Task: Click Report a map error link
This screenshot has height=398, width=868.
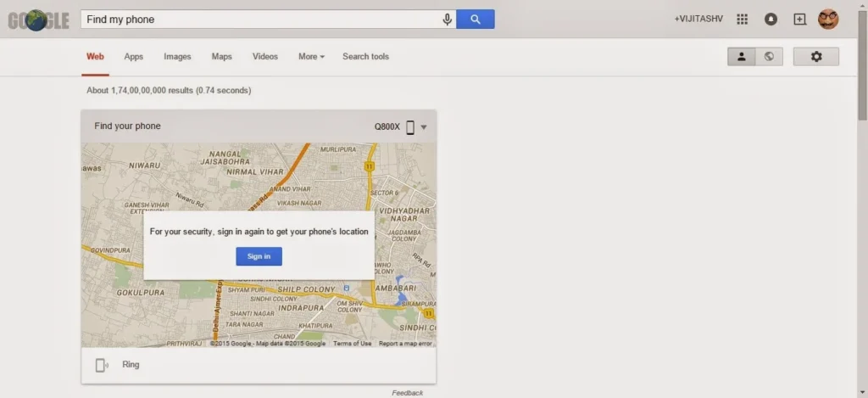Action: pos(405,344)
